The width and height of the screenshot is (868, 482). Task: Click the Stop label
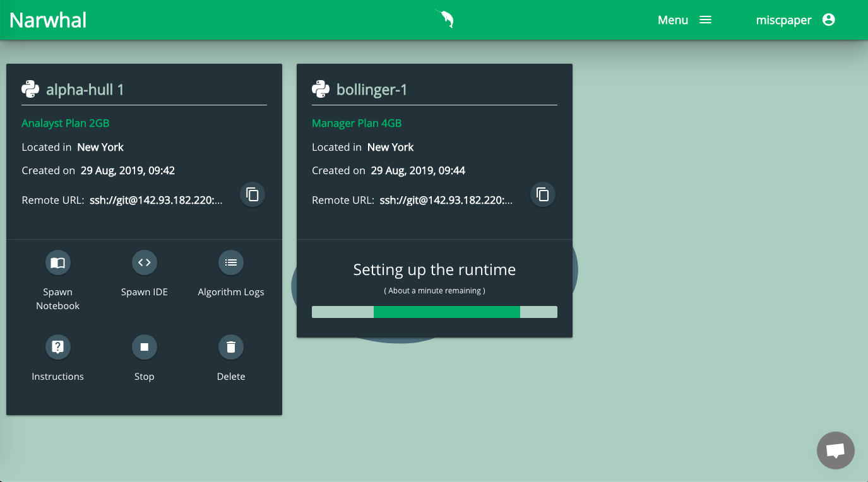pyautogui.click(x=144, y=377)
